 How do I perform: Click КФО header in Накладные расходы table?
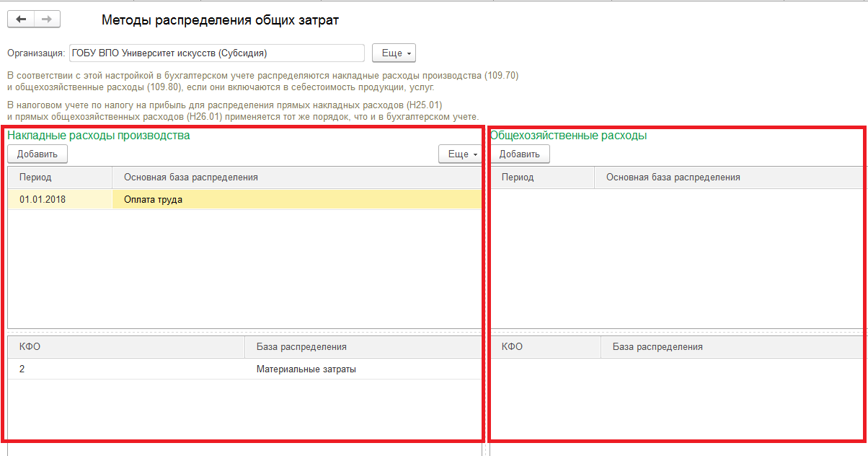pyautogui.click(x=127, y=347)
